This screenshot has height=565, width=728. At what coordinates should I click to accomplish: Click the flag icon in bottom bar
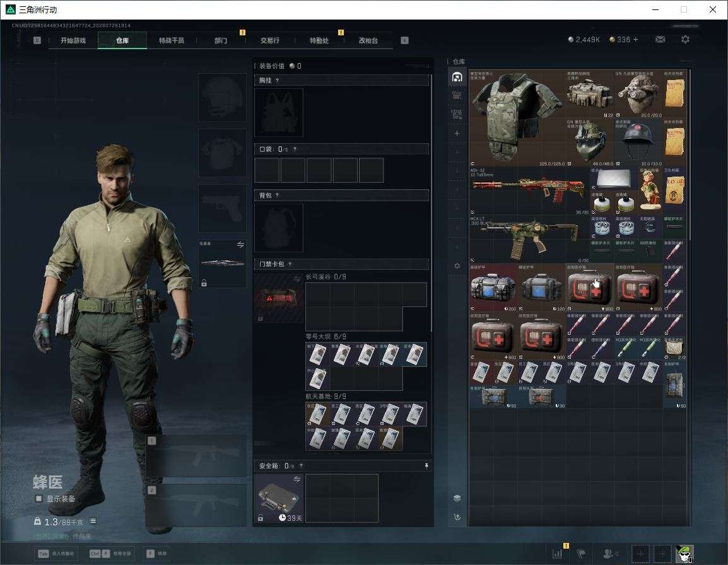pos(581,554)
